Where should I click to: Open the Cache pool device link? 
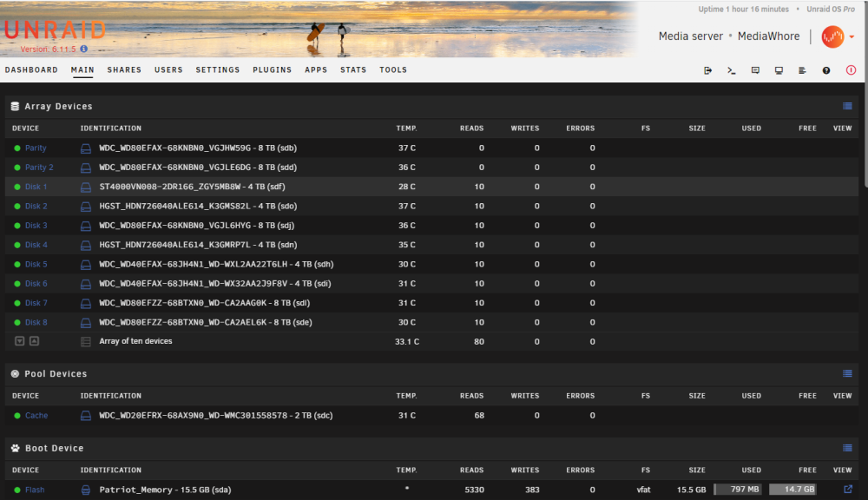click(x=36, y=415)
